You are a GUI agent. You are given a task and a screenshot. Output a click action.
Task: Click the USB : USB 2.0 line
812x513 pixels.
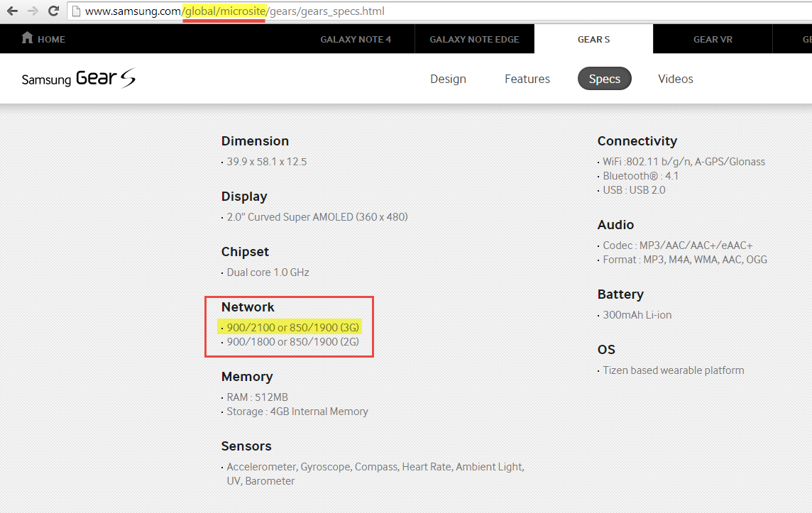pyautogui.click(x=634, y=190)
